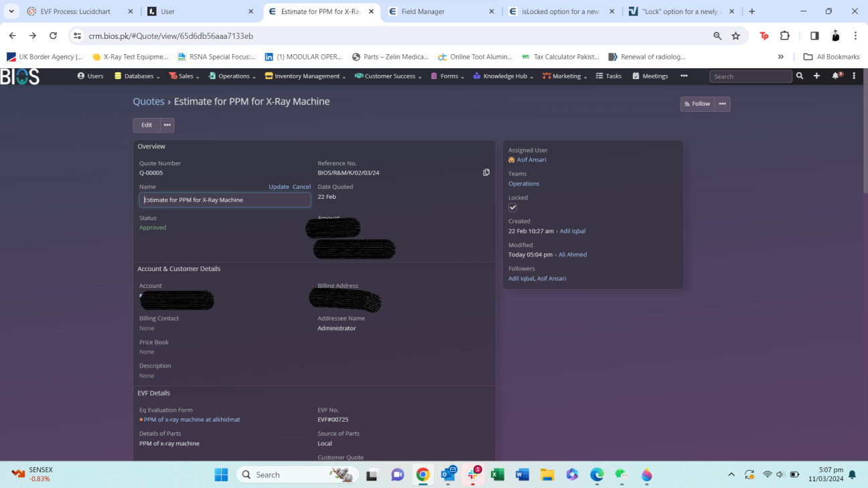Copy the Reference No. with copy icon
This screenshot has height=488, width=868.
486,173
